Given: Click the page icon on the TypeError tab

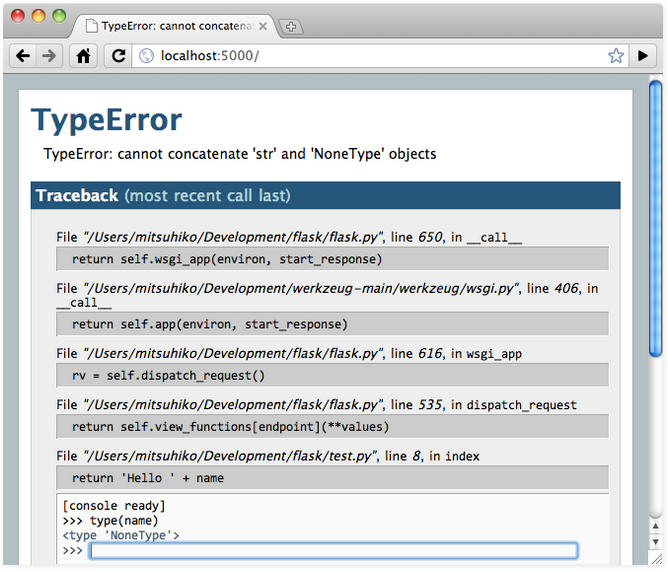Looking at the screenshot, I should point(91,26).
